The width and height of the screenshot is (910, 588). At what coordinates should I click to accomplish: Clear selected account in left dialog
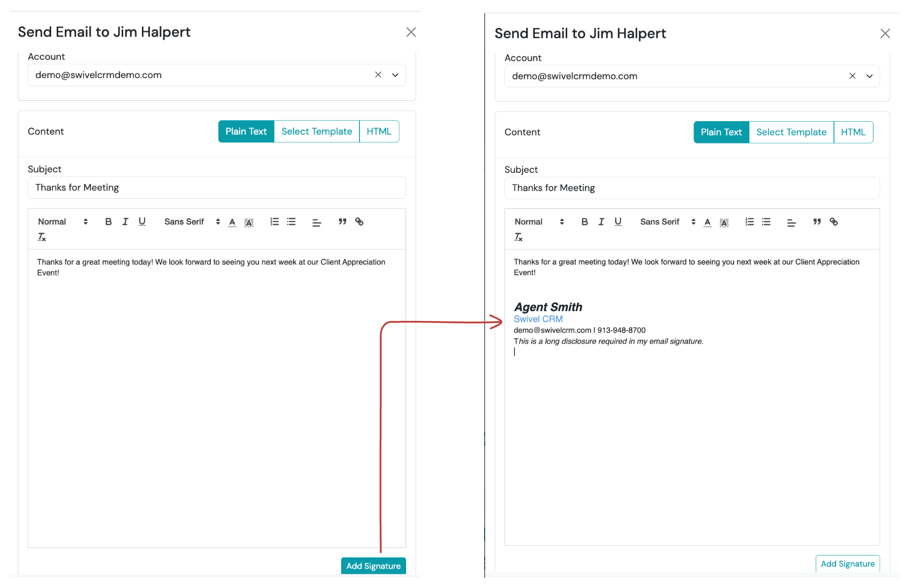[x=378, y=75]
